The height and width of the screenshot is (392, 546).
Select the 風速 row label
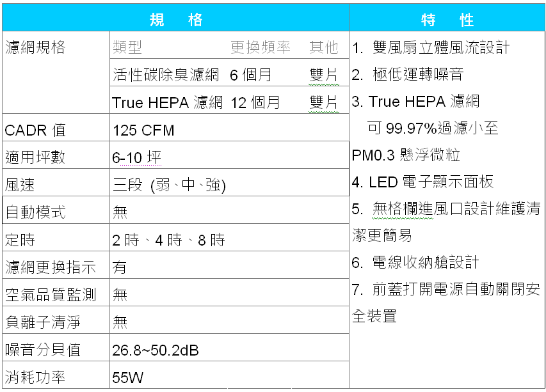click(x=20, y=185)
